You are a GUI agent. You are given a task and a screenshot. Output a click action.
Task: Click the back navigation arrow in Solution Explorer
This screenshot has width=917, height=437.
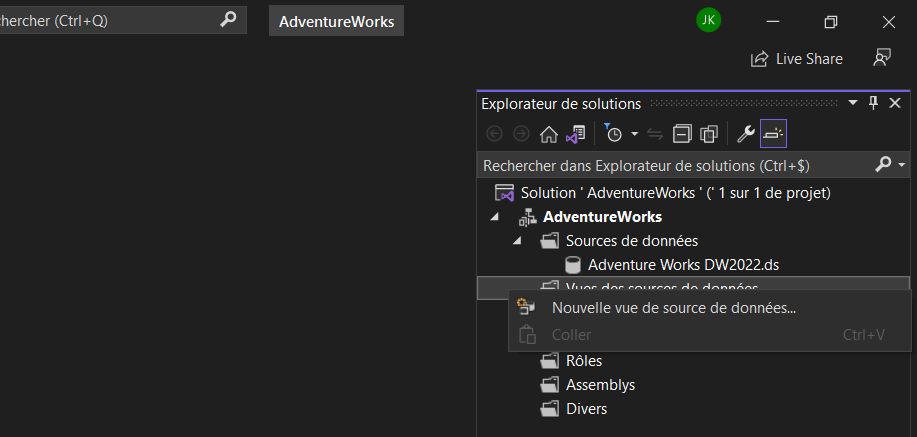coord(494,135)
